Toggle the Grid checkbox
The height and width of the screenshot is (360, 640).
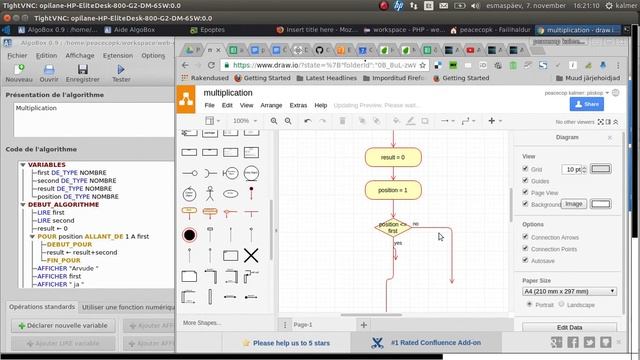coord(525,168)
